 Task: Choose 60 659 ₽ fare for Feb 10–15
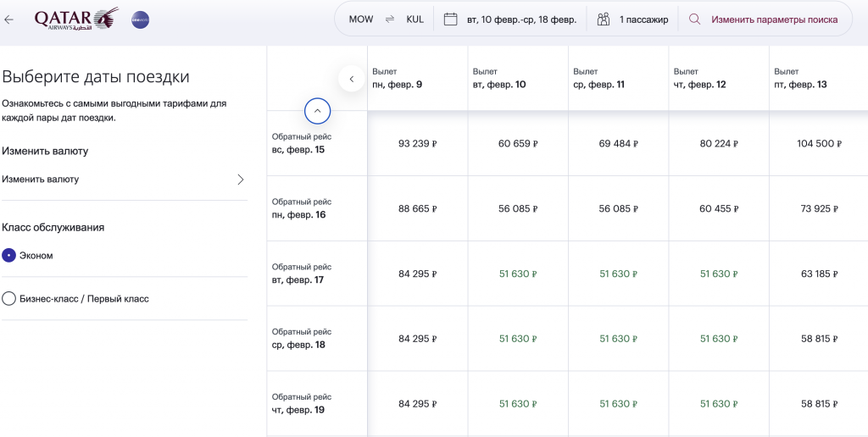coord(518,144)
